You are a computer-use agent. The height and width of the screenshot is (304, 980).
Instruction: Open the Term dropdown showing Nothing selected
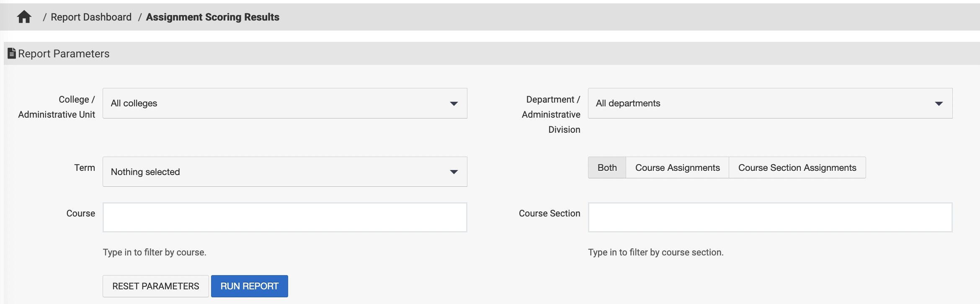[x=276, y=172]
